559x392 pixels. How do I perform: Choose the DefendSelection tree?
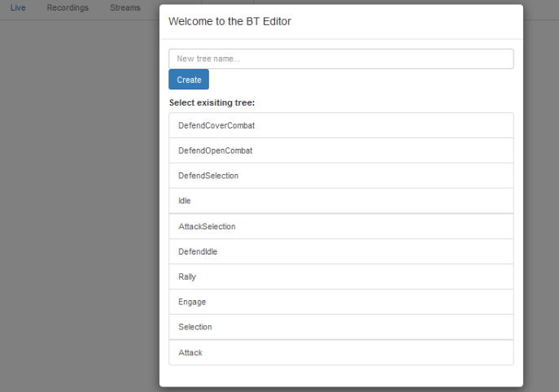coord(341,176)
